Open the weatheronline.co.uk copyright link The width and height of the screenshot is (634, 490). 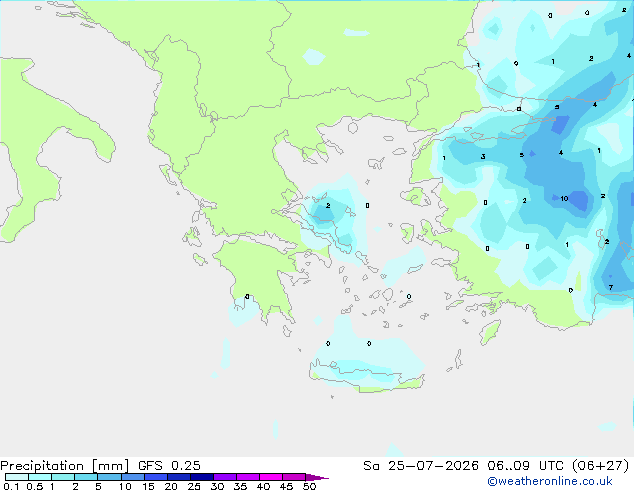pyautogui.click(x=550, y=481)
